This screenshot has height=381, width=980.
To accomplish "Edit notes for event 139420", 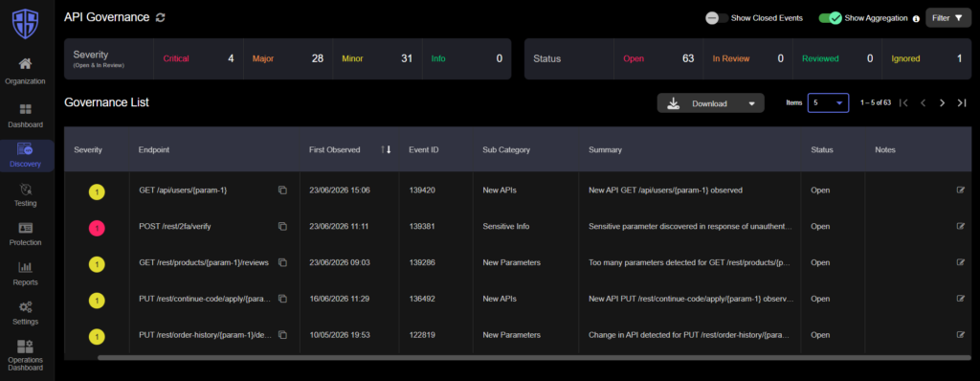I will pos(961,190).
